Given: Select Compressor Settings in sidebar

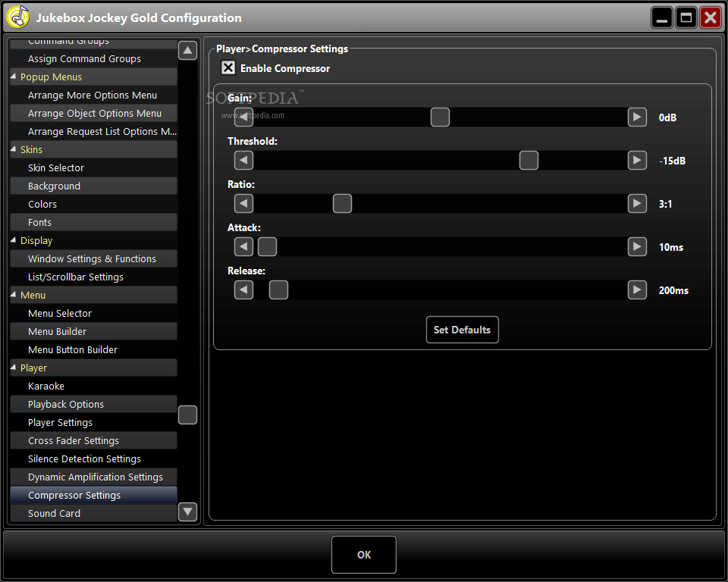Looking at the screenshot, I should pos(93,495).
